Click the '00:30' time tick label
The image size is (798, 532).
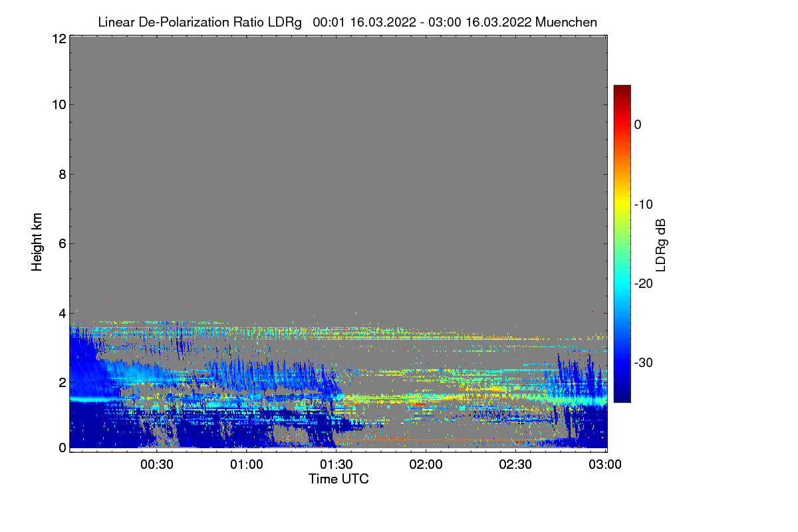coord(157,465)
